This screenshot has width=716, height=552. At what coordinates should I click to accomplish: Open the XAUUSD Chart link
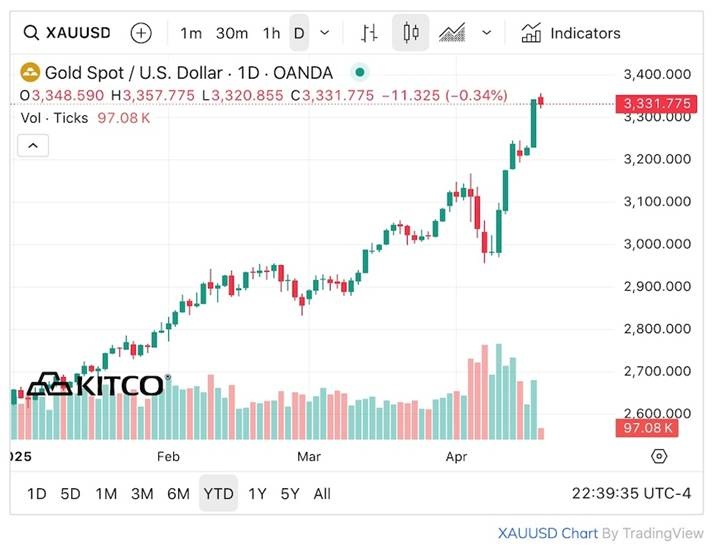pos(548,533)
